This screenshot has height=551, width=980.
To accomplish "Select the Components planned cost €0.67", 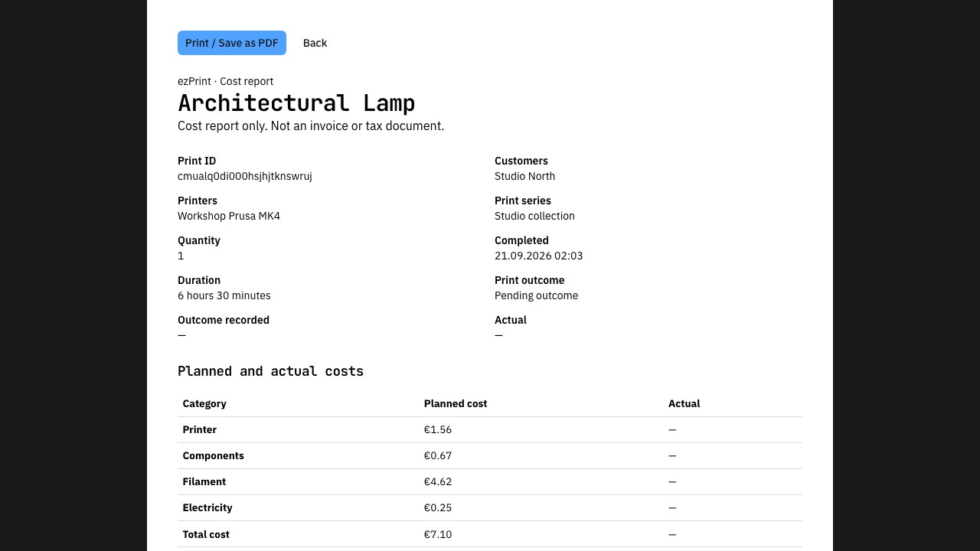I will (438, 455).
